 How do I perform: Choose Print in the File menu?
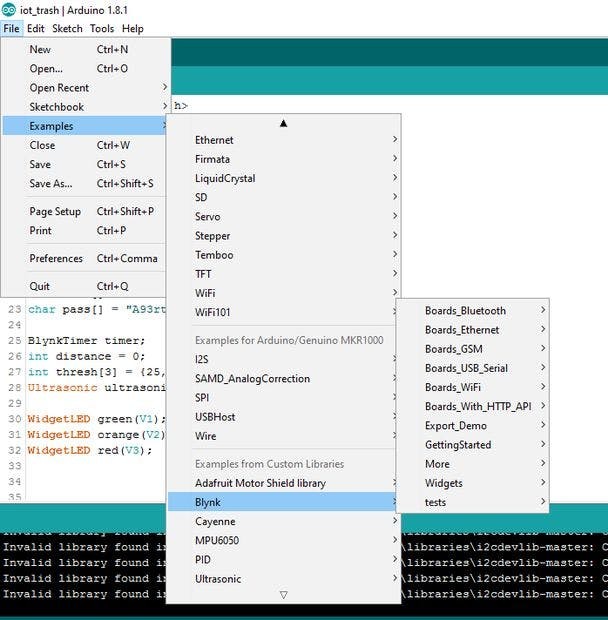[x=85, y=230]
